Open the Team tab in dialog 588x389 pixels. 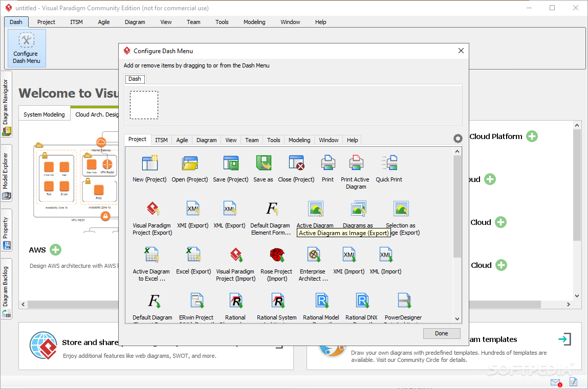coord(252,140)
